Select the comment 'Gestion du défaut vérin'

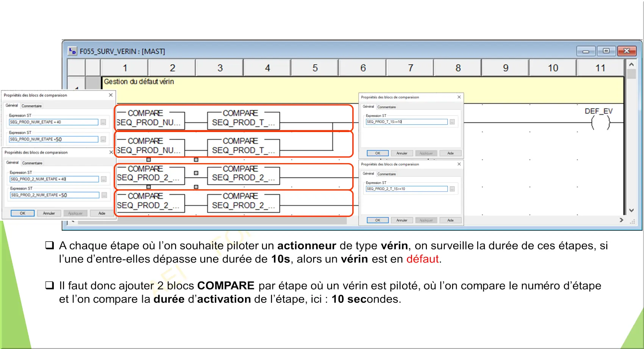point(139,82)
